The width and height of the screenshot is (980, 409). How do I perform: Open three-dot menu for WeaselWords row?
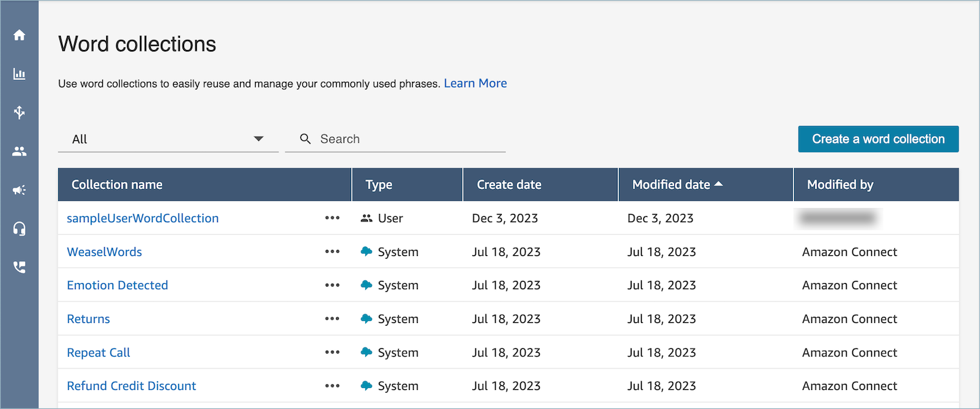pos(332,252)
